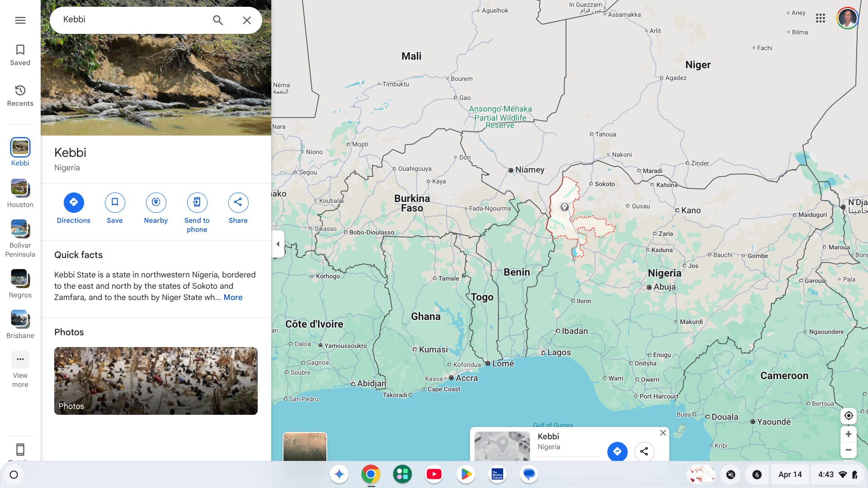Click the search magnifier icon
The width and height of the screenshot is (868, 488).
tap(218, 20)
